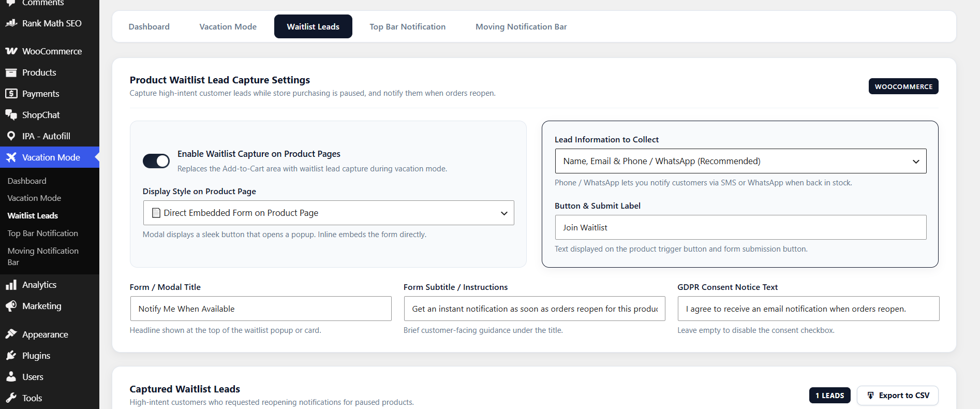Click the Tools wrench icon
Screen dimensions: 980x409
11,398
